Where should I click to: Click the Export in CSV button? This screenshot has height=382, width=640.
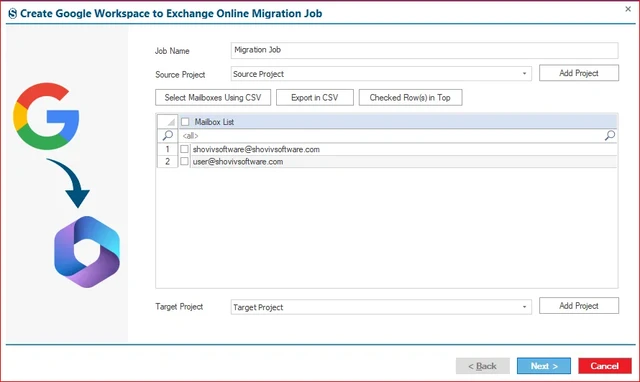coord(315,98)
